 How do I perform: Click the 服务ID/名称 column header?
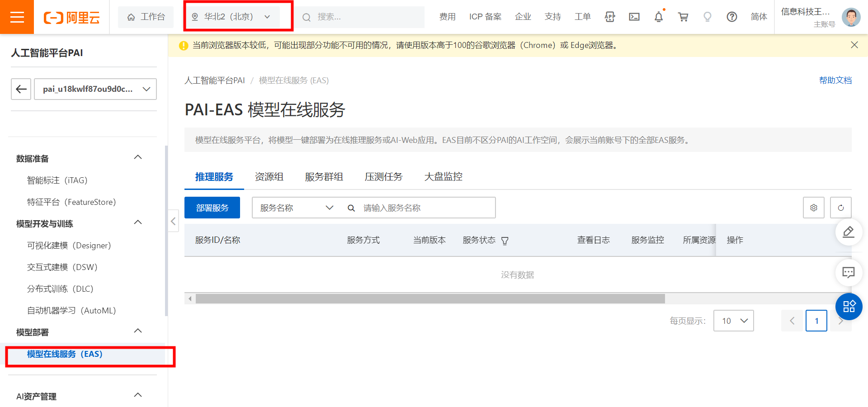217,240
